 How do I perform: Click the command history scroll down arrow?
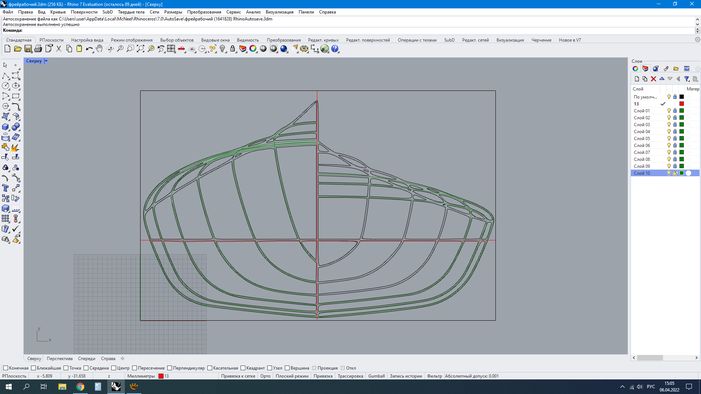click(697, 25)
